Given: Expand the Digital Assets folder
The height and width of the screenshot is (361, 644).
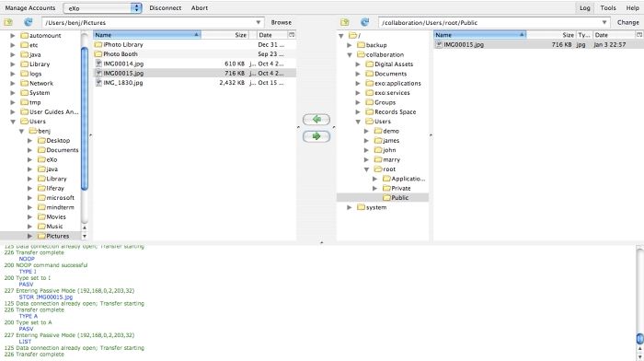Looking at the screenshot, I should [358, 64].
